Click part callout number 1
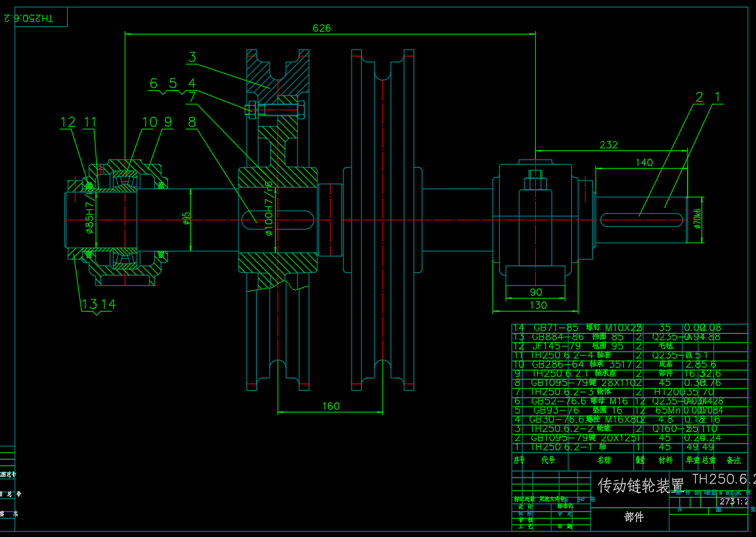The height and width of the screenshot is (537, 756). click(718, 97)
